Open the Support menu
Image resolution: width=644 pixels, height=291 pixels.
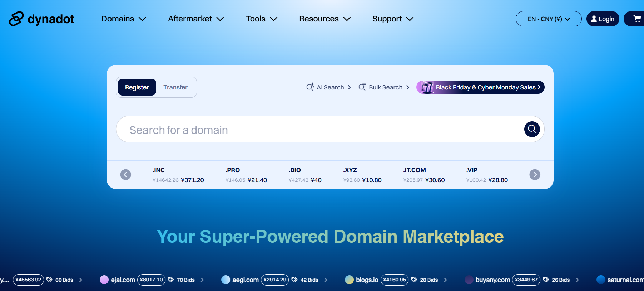[x=392, y=19]
